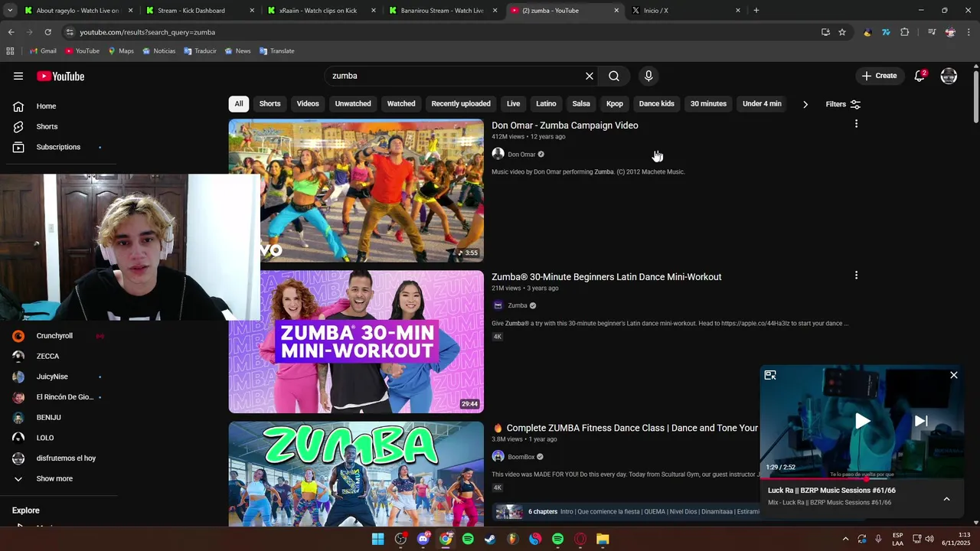
Task: Click the magnifier search button
Action: coord(614,76)
